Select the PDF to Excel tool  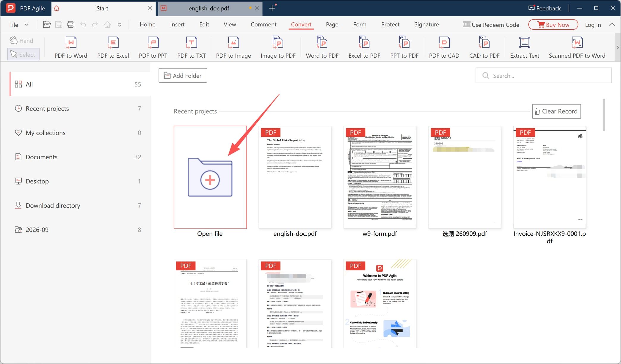point(113,47)
